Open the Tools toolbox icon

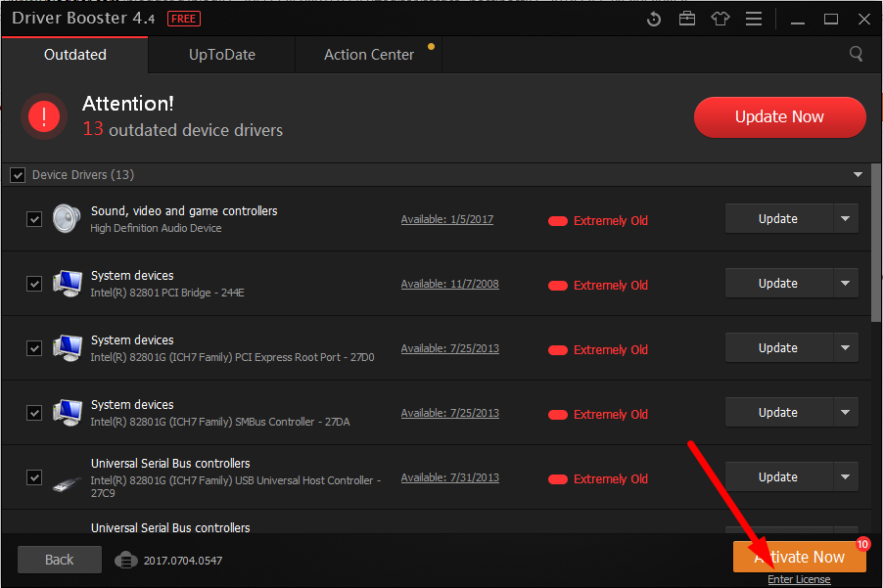click(687, 20)
